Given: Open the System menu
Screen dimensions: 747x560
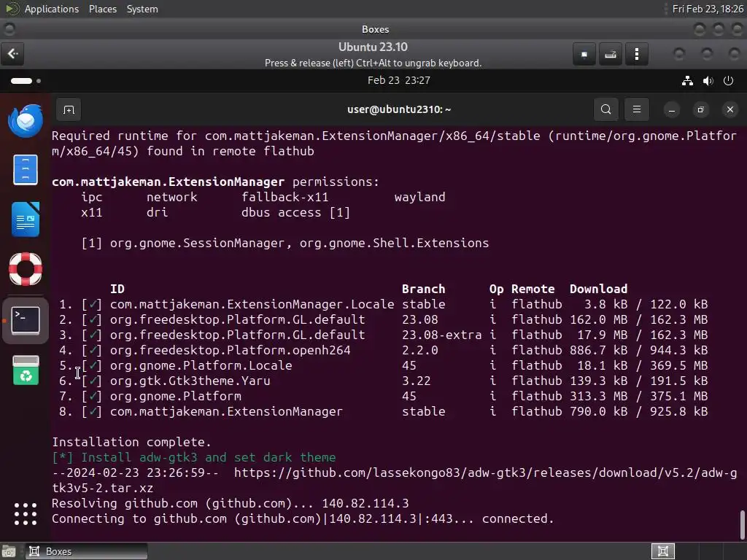Looking at the screenshot, I should (142, 9).
